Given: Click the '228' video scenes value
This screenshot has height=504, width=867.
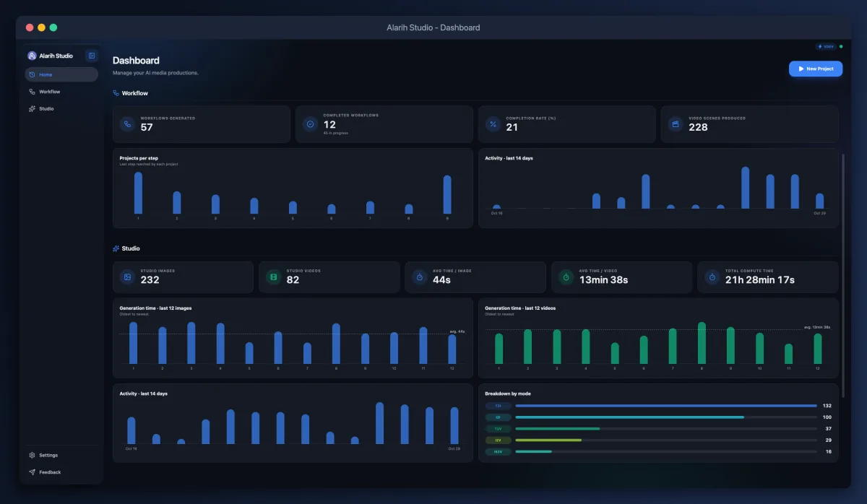Looking at the screenshot, I should [698, 127].
